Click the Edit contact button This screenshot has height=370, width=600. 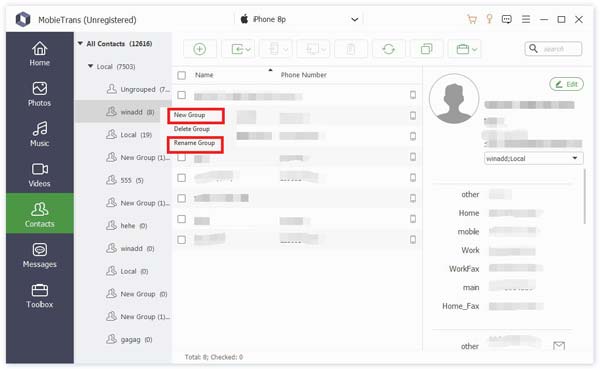[x=566, y=84]
